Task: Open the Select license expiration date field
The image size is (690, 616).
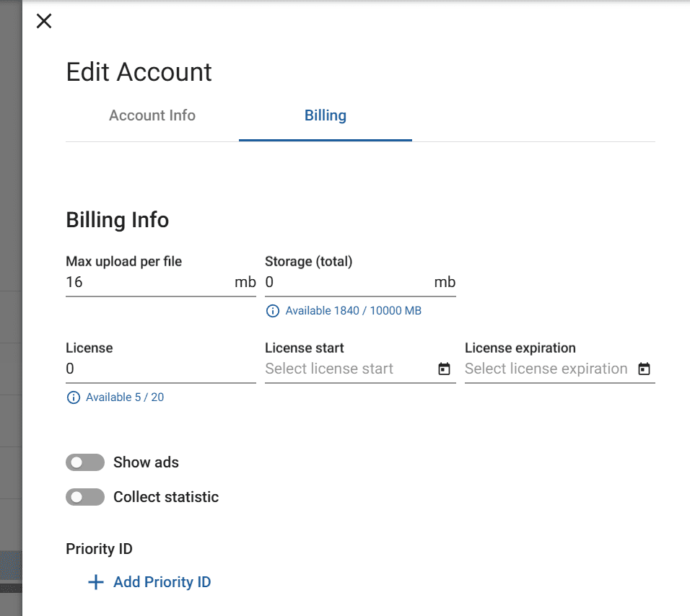Action: pyautogui.click(x=546, y=369)
